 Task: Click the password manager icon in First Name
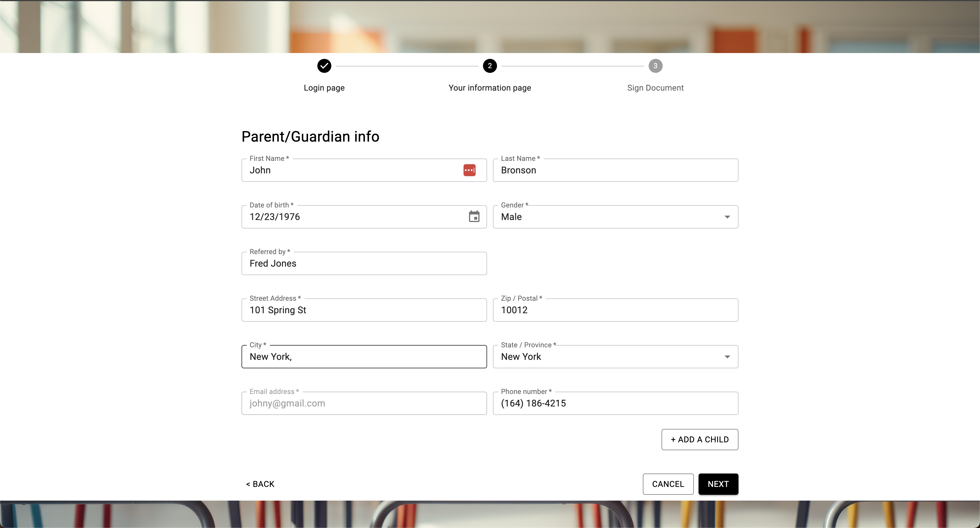pos(470,170)
